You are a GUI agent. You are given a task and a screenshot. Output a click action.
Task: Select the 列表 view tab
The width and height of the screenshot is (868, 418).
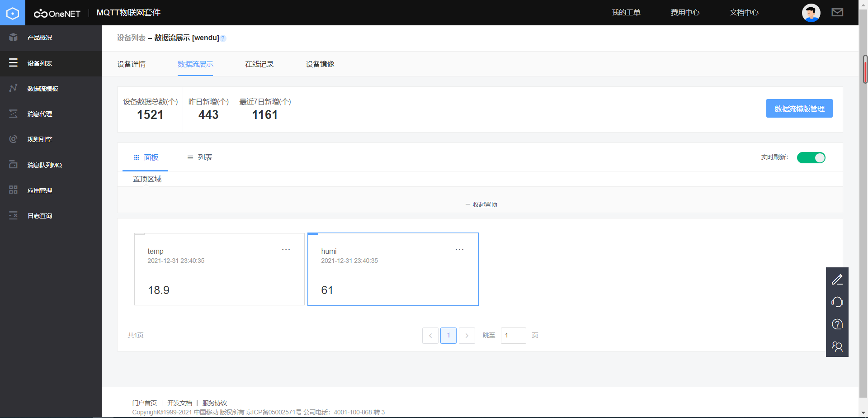200,157
